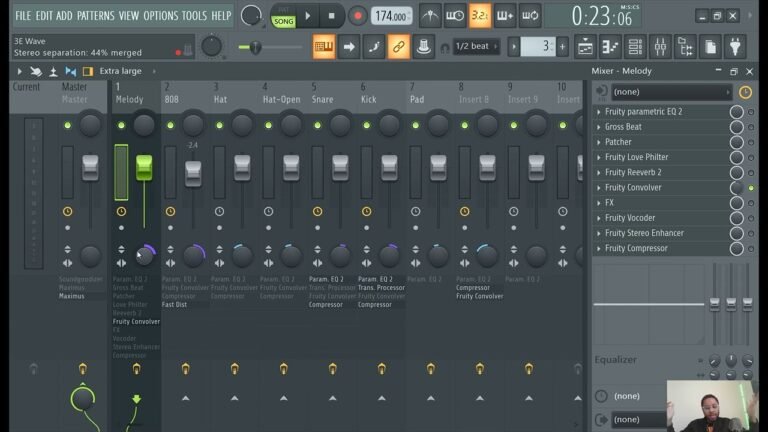Open the OPTIONS menu
This screenshot has width=768, height=432.
pyautogui.click(x=161, y=16)
